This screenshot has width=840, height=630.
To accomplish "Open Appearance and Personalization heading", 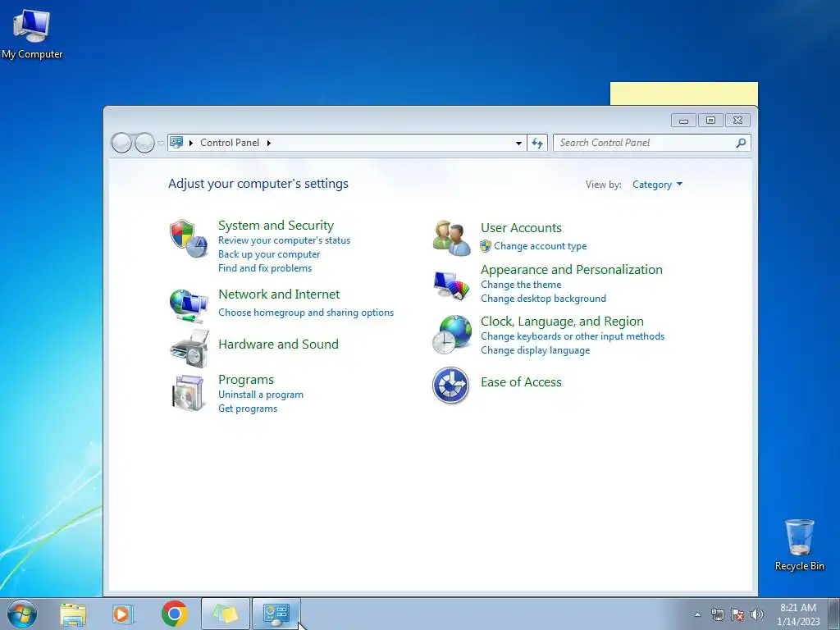I will click(572, 269).
